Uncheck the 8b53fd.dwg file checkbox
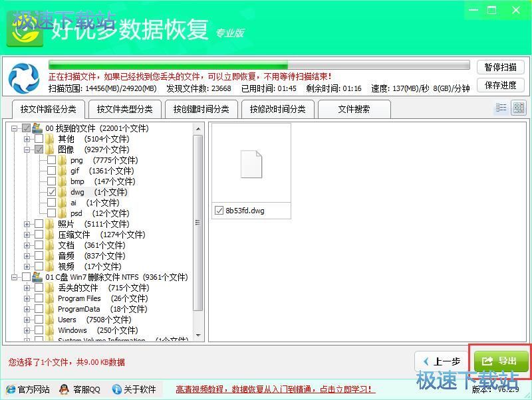Viewport: 532px width, 400px height. coord(219,211)
